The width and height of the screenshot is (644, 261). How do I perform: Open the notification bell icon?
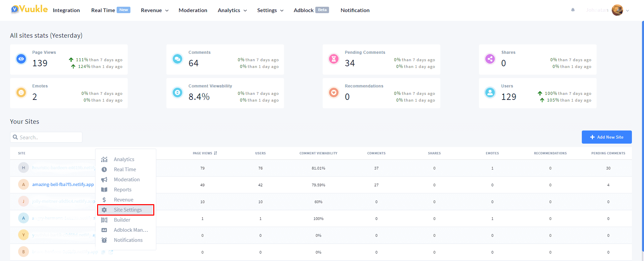click(573, 10)
